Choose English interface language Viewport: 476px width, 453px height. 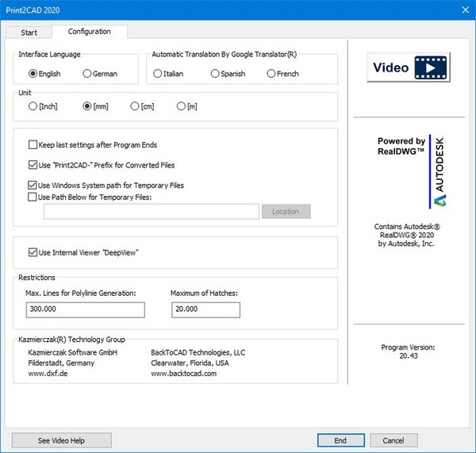33,74
